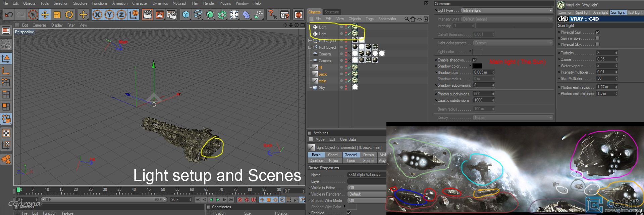Switch to the Sun light tab

(x=618, y=12)
